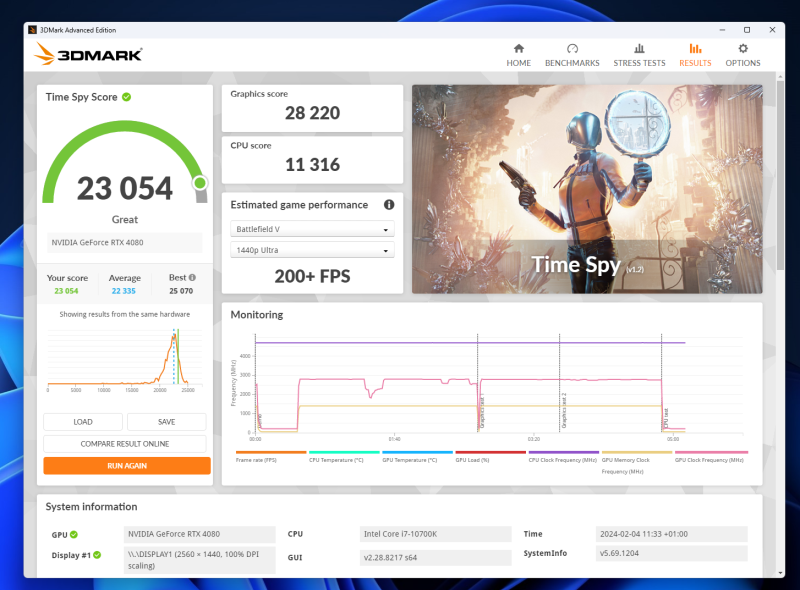Toggle the GPU Temperature legend swatch
Screen dimensions: 800x590
(x=417, y=452)
